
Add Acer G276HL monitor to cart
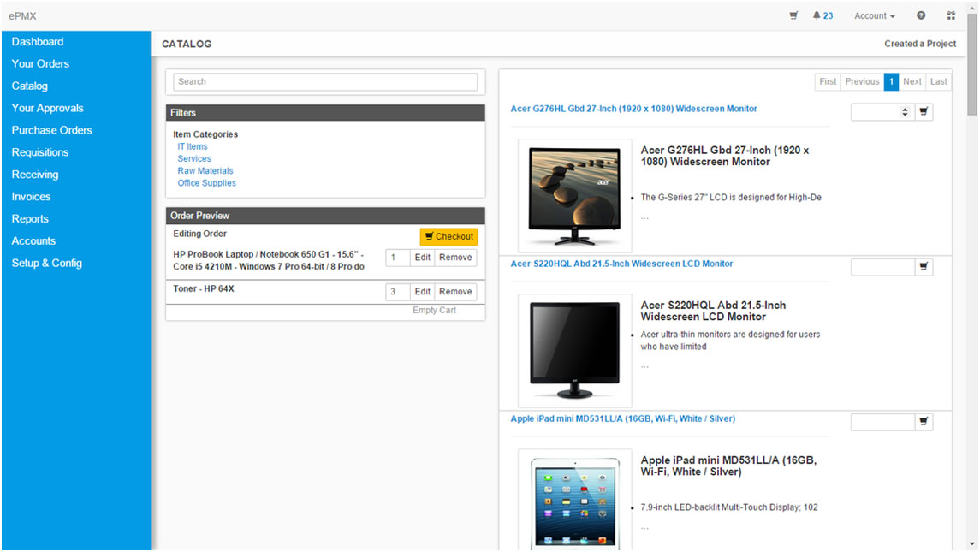click(x=924, y=112)
